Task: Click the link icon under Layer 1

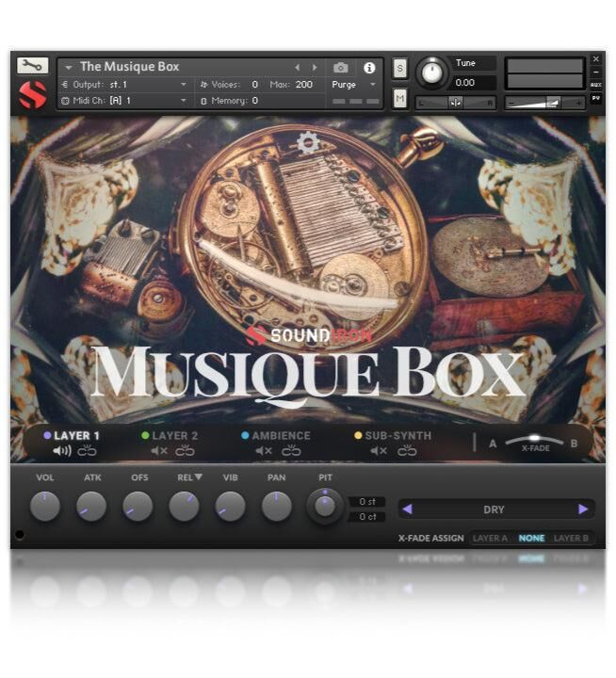Action: pos(88,451)
